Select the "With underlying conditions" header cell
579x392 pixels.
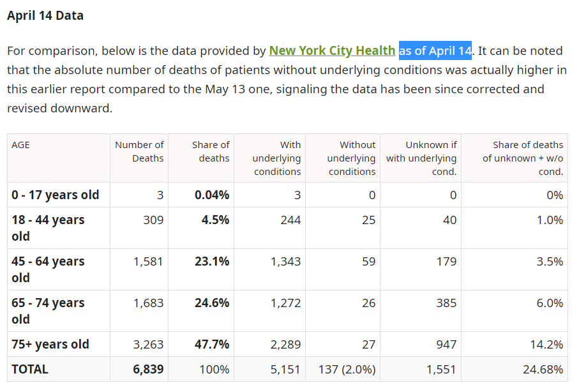tap(276, 158)
